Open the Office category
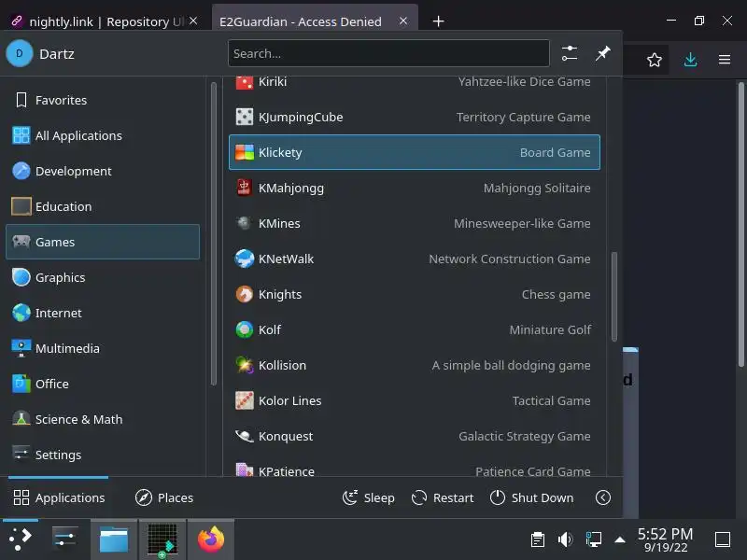The width and height of the screenshot is (747, 560). [103, 384]
